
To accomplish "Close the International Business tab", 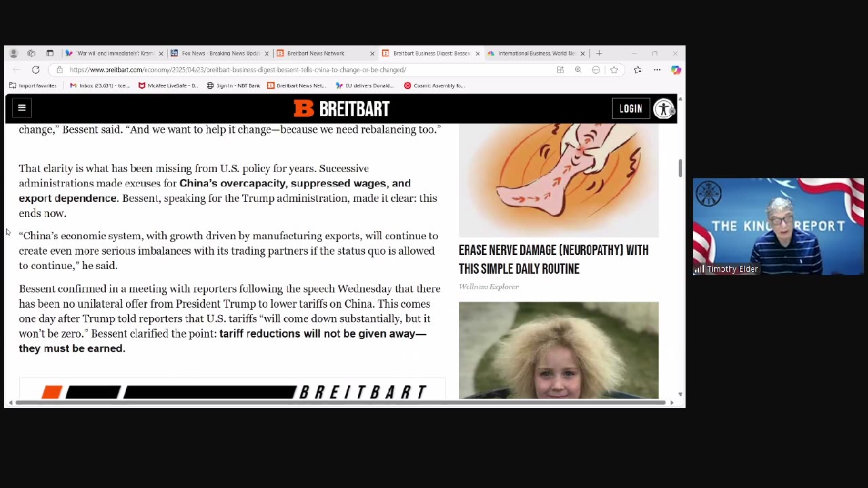I will click(582, 54).
